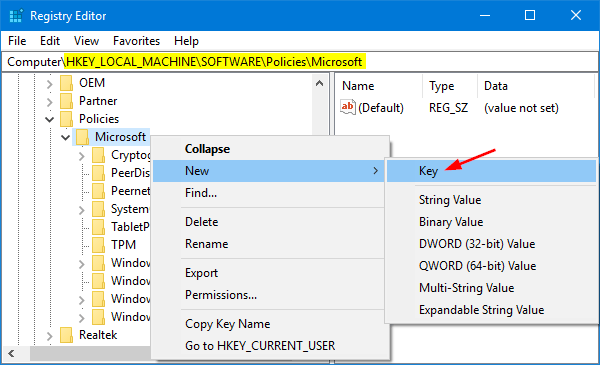Image resolution: width=600 pixels, height=365 pixels.
Task: Choose QWORD (64-bit) Value
Action: (491, 266)
